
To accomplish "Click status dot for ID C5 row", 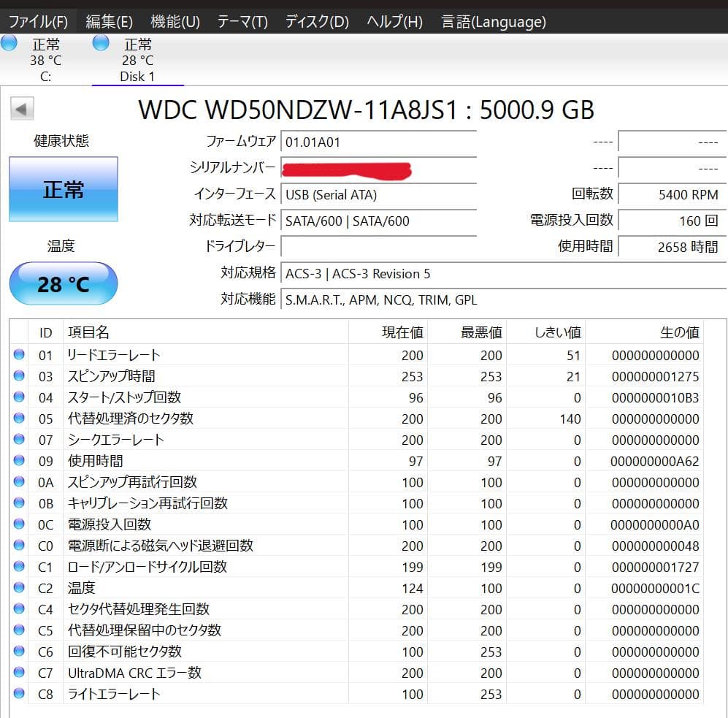I will click(19, 630).
